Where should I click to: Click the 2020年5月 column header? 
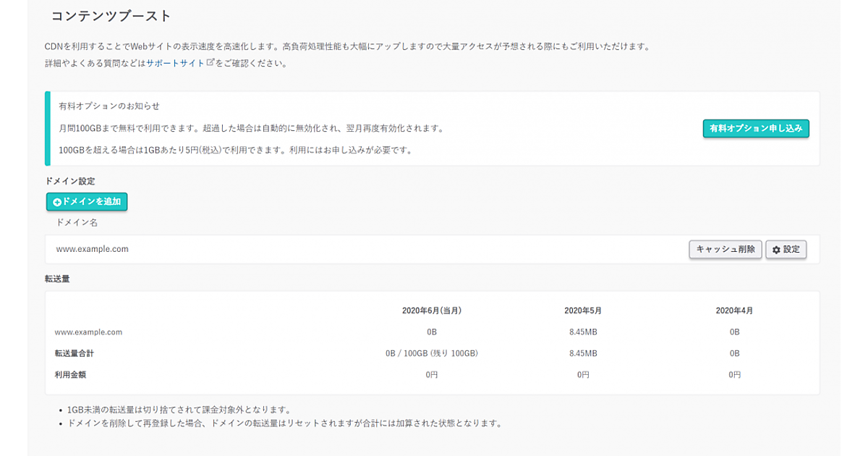pyautogui.click(x=583, y=311)
